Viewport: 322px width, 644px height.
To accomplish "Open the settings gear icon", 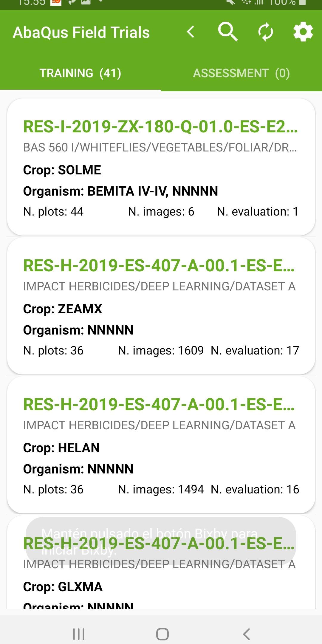I will [303, 32].
